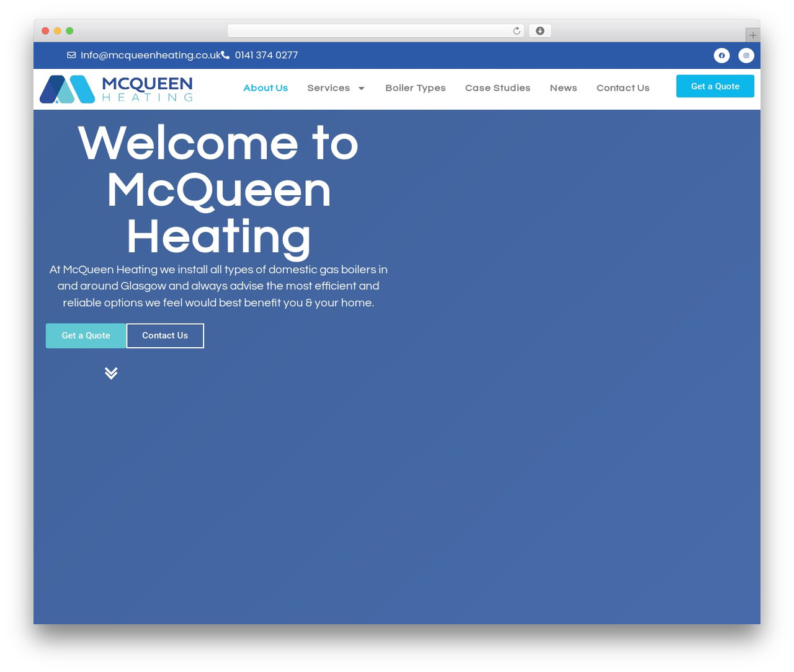
Task: Click the green maximize window button
Action: tap(69, 31)
